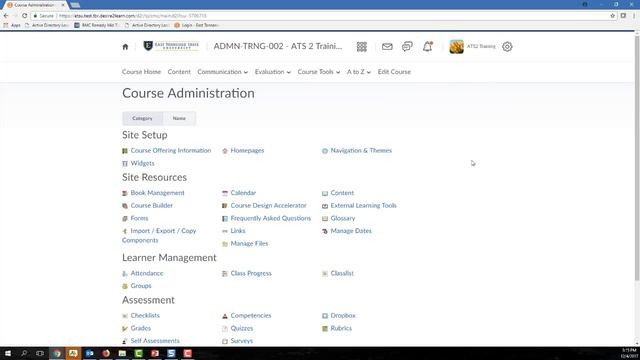Open the Self Assessments link
Screen dimensions: 640x360
click(x=155, y=341)
